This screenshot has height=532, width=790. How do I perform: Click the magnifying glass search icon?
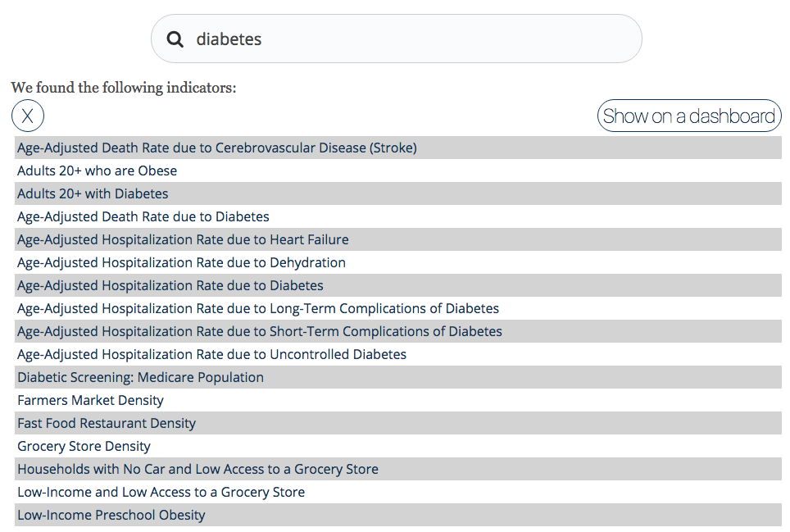click(x=175, y=39)
